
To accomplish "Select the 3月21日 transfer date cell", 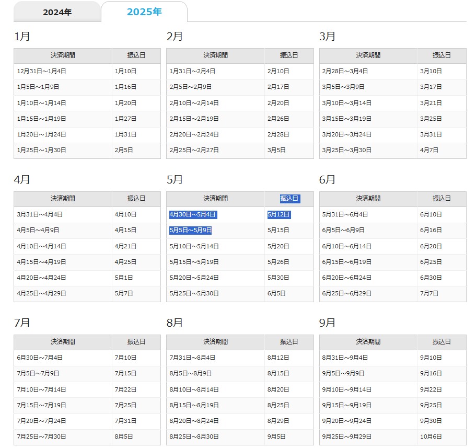I will pyautogui.click(x=431, y=103).
